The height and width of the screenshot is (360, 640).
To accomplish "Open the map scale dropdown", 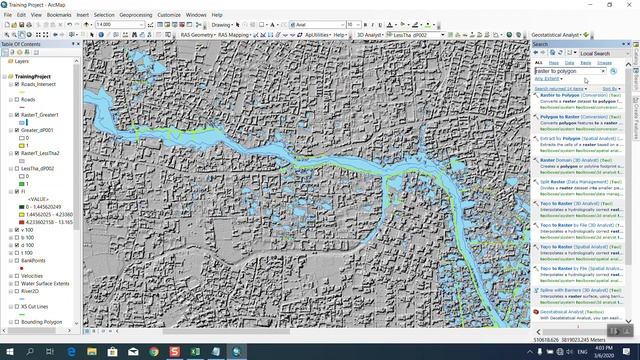I will point(141,25).
